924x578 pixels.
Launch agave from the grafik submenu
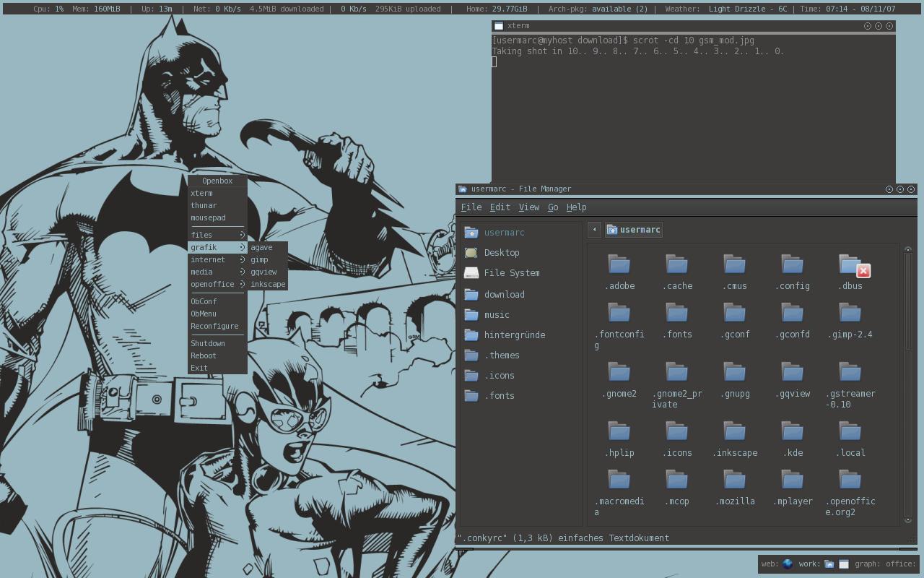tap(268, 247)
